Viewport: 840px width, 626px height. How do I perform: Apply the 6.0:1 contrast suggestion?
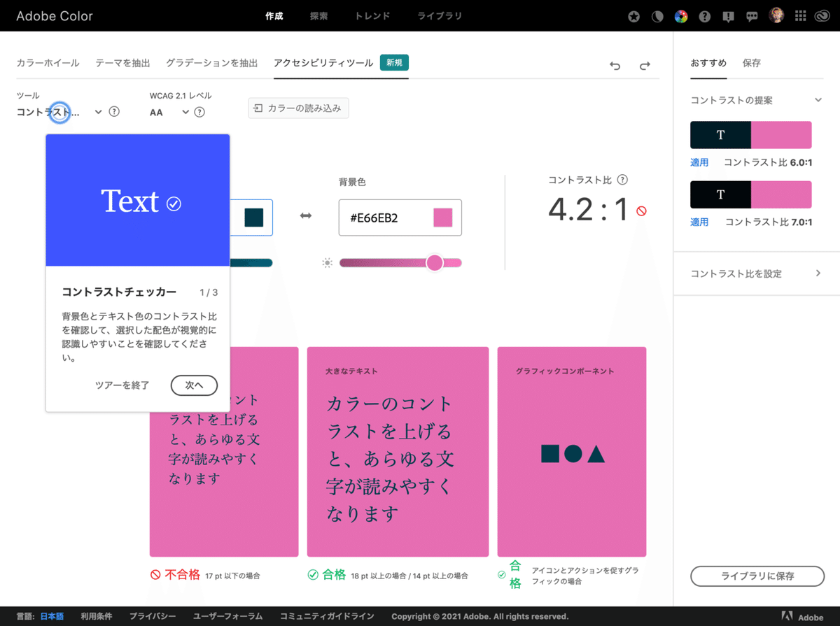(x=699, y=162)
